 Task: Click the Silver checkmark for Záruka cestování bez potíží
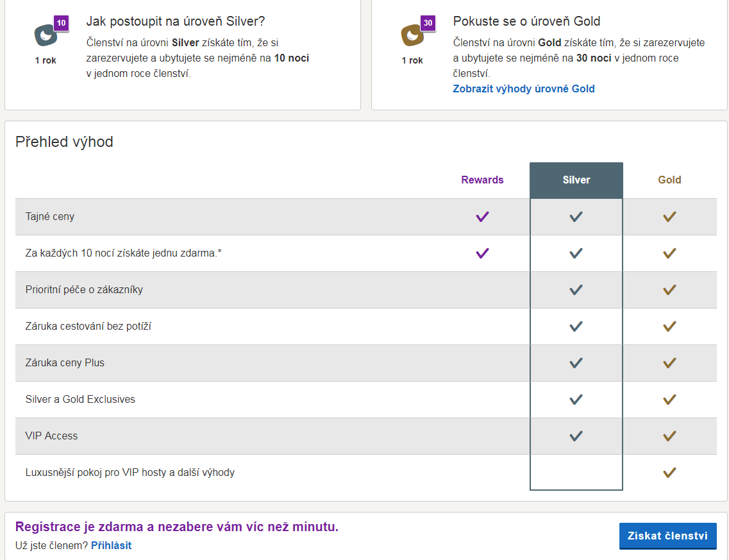click(576, 327)
